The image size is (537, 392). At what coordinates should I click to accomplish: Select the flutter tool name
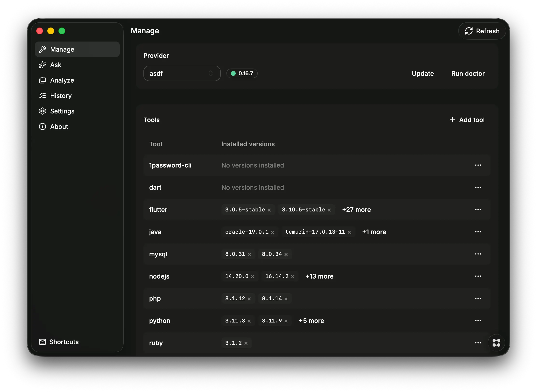coord(158,210)
